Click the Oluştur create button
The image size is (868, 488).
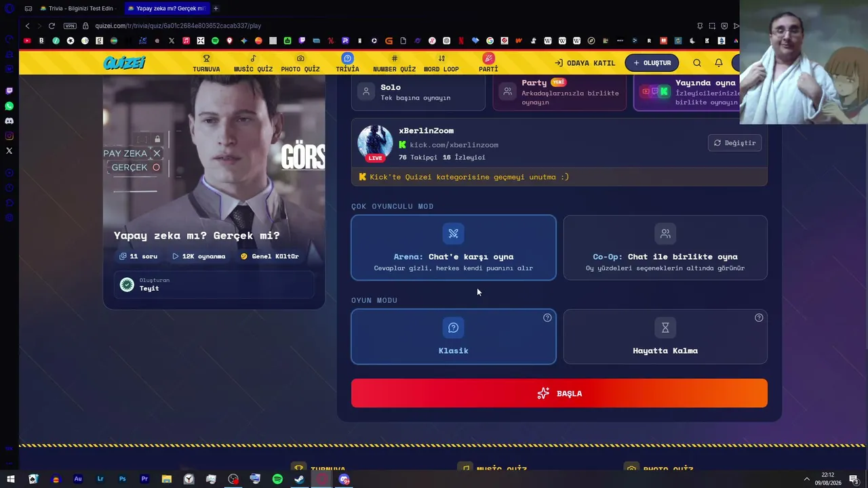click(x=652, y=63)
